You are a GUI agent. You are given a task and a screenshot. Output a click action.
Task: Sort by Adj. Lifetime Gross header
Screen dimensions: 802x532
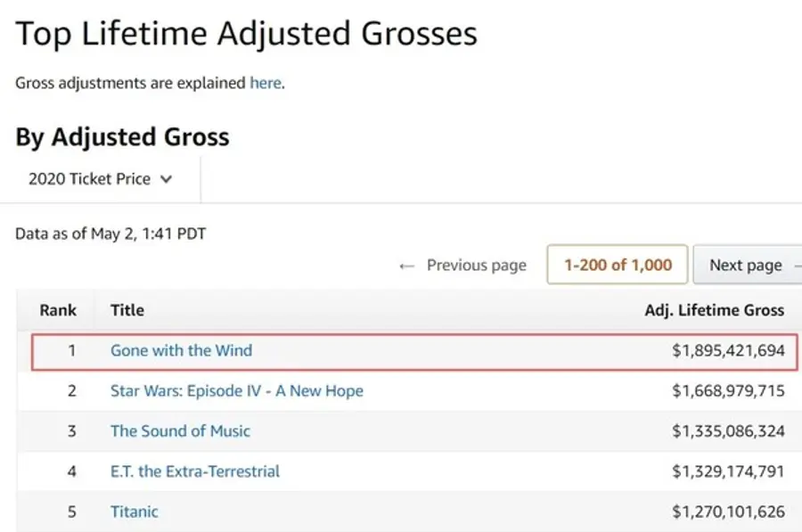715,310
